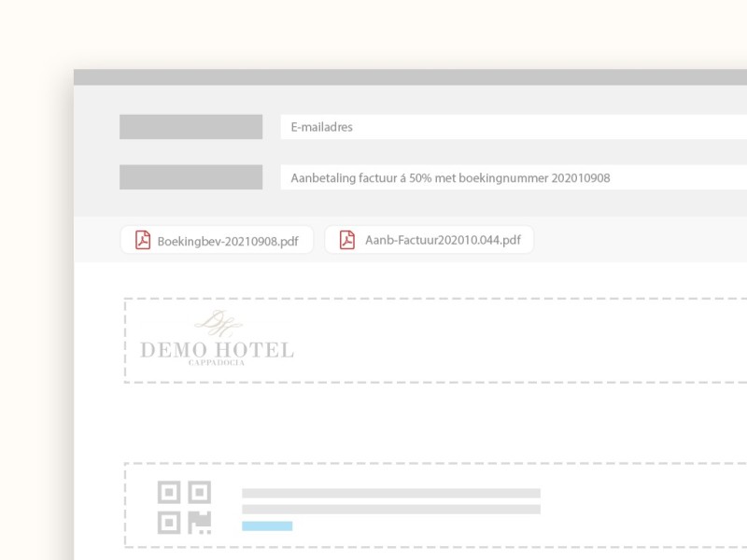Screen dimensions: 747x560
Task: Click the PDF icon on Boekingbev-20210908.pdf
Action: click(143, 240)
